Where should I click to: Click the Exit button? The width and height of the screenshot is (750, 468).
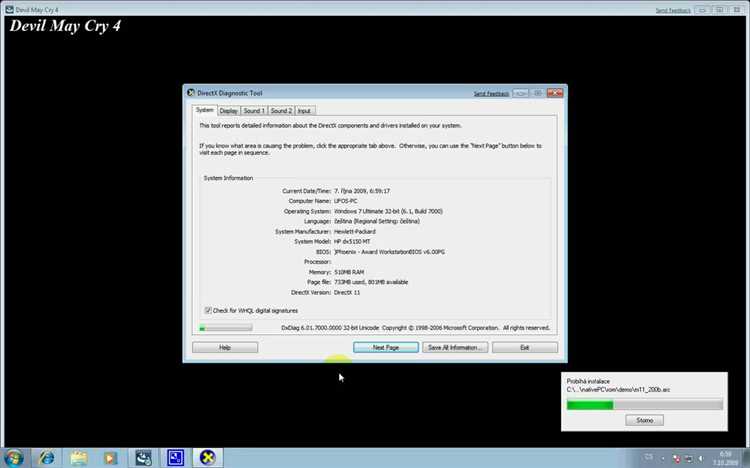tap(525, 347)
